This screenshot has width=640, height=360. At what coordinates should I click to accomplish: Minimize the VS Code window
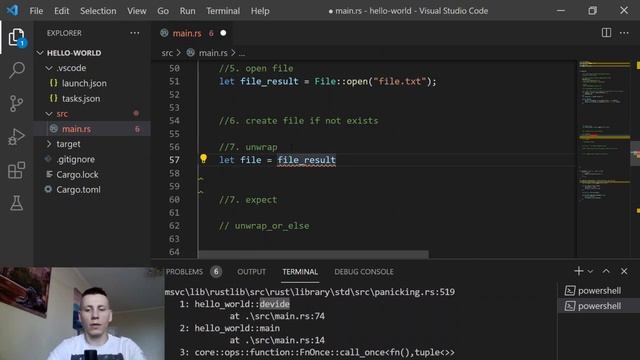coord(561,11)
